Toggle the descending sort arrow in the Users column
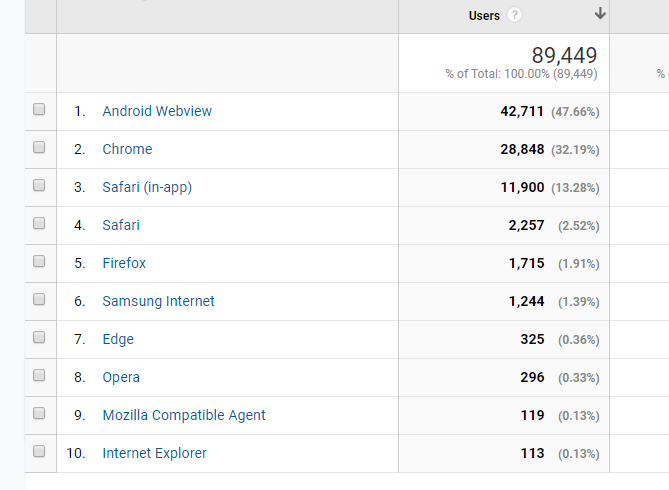 tap(600, 13)
